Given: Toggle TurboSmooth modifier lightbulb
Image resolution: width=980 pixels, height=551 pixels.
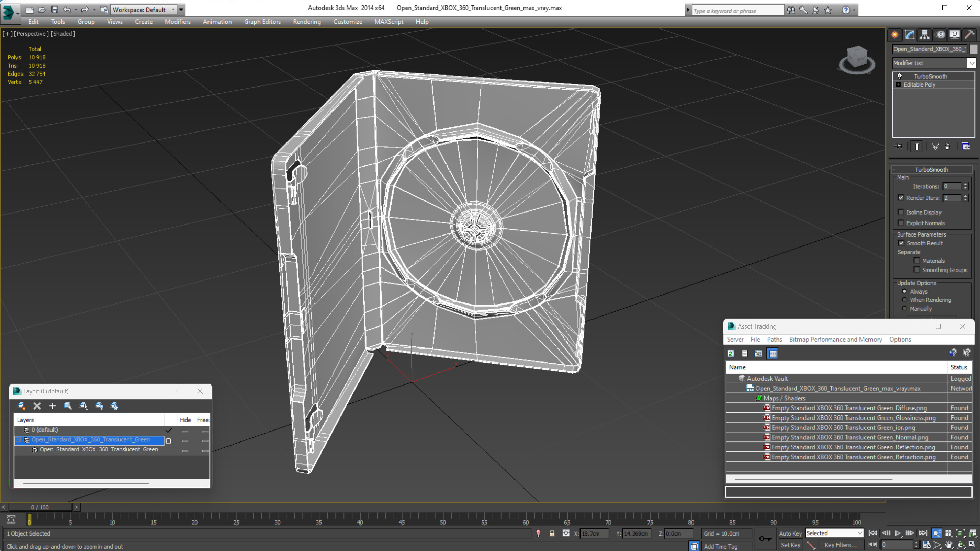Looking at the screenshot, I should (900, 76).
